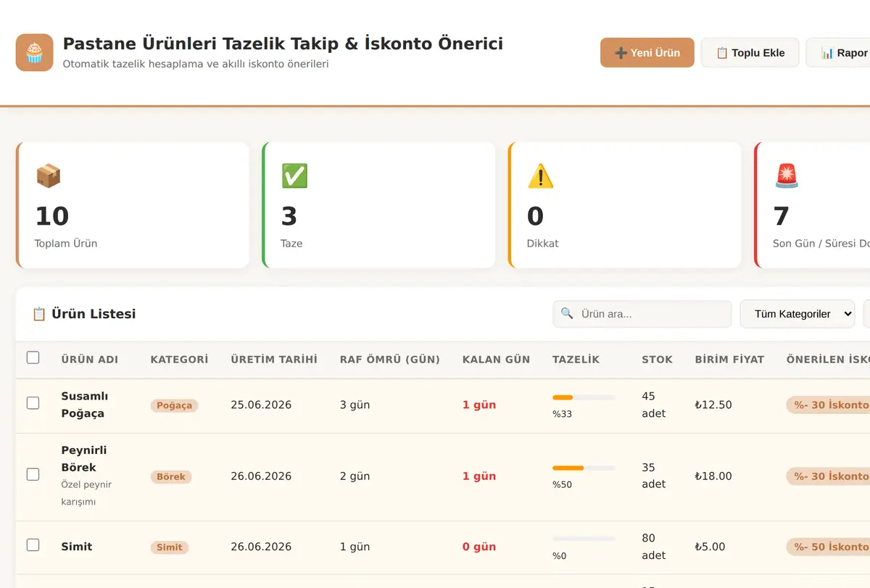Click the package icon on Toplam Ürün card
The height and width of the screenshot is (588, 870).
pyautogui.click(x=49, y=175)
